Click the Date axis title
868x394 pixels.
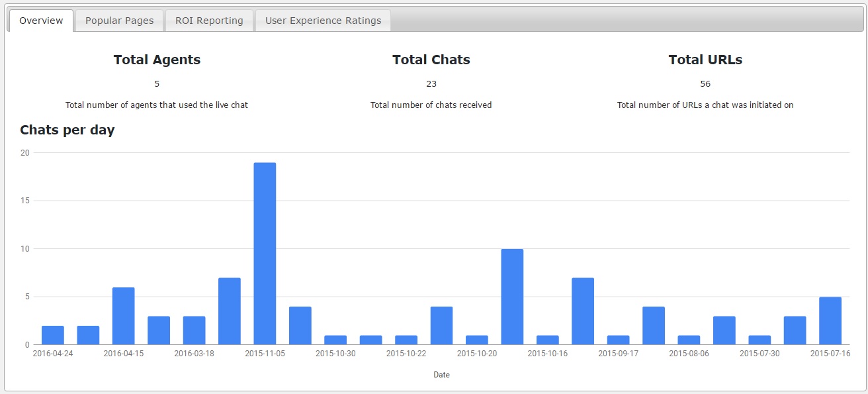pyautogui.click(x=441, y=375)
